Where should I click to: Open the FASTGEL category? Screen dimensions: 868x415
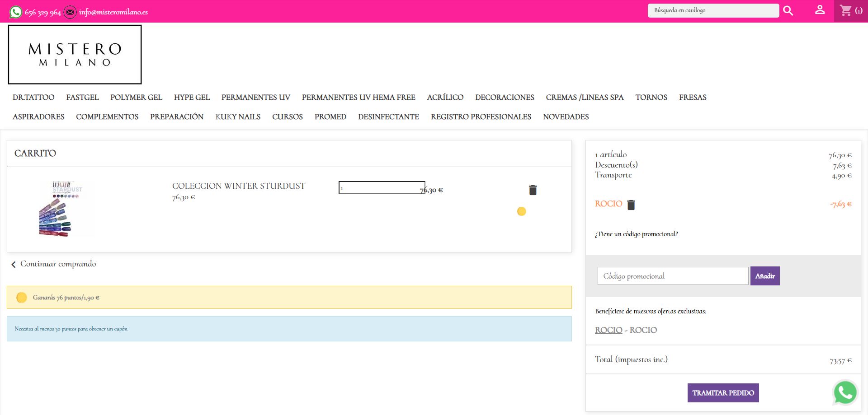click(x=82, y=98)
